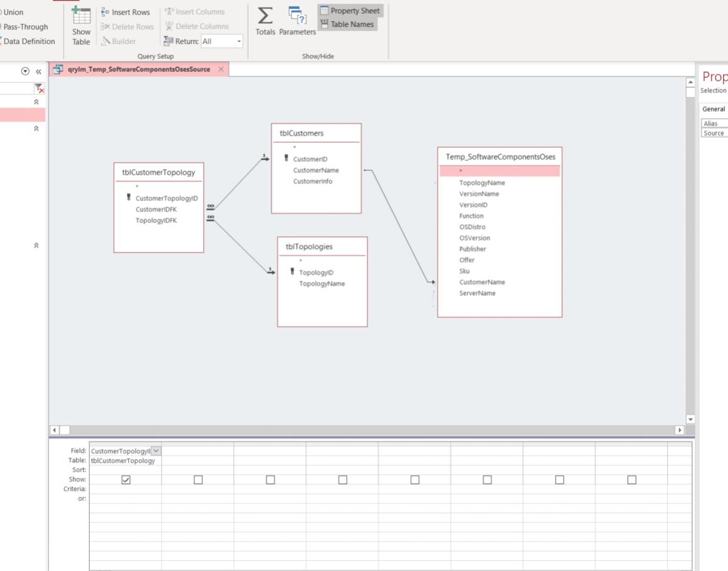Select the tblCustomerTopology table title

[x=159, y=172]
